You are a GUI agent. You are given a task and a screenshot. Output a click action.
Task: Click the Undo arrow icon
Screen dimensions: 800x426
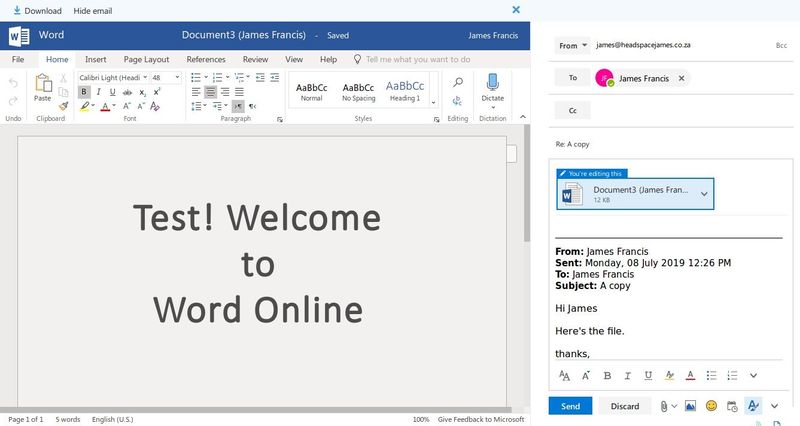tap(13, 83)
